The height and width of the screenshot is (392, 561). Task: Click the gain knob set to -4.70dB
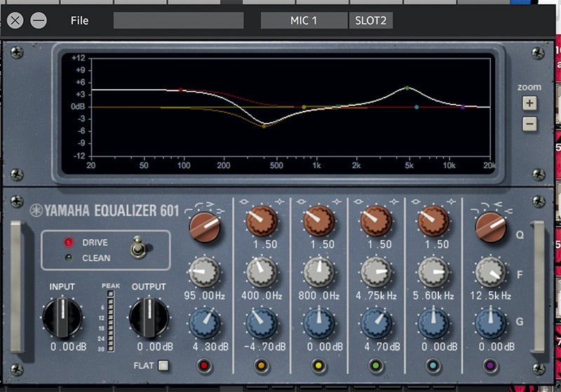(262, 323)
